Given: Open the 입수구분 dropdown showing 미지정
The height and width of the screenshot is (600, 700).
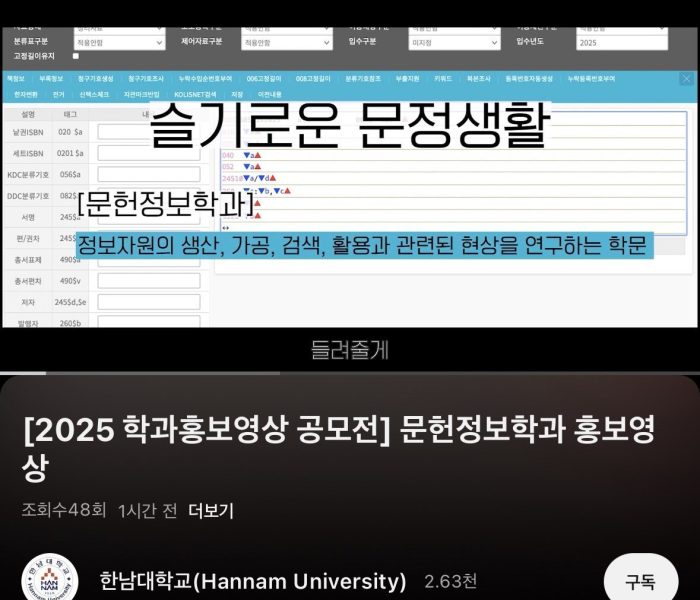Looking at the screenshot, I should click(454, 43).
